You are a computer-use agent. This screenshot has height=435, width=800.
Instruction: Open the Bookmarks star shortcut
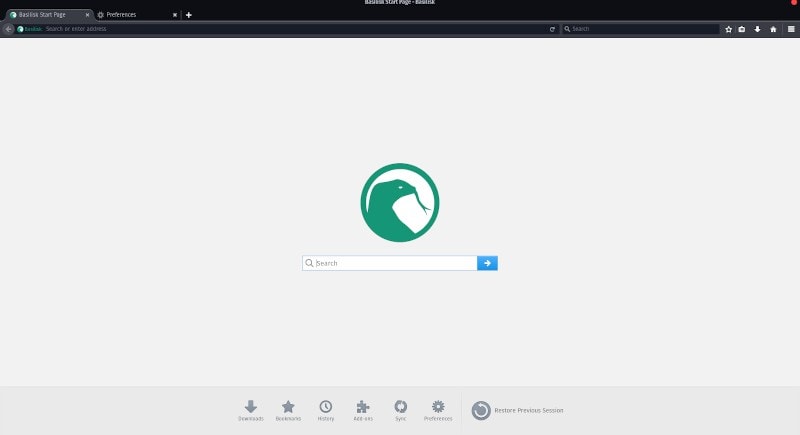(x=288, y=406)
